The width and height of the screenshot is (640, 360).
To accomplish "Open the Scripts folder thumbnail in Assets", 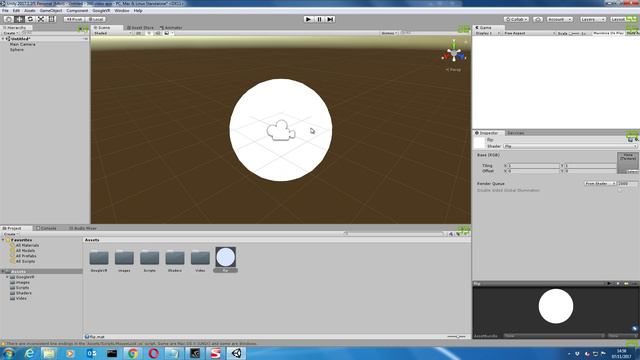I will pos(149,258).
